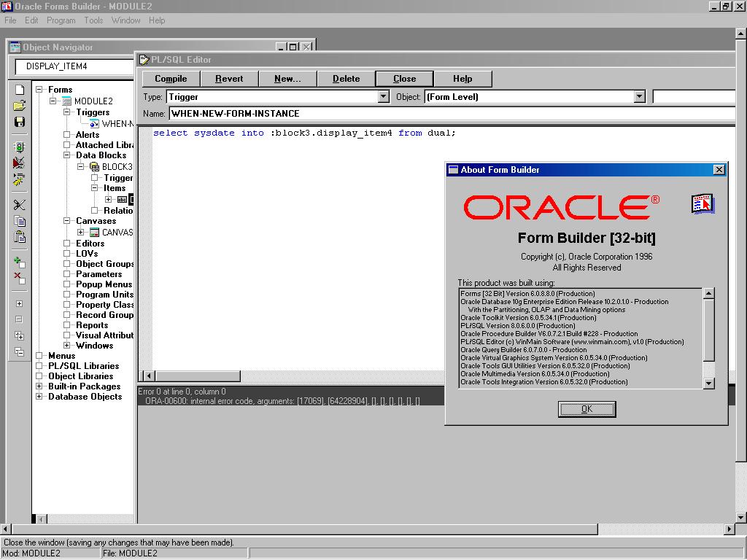
Task: Collapse the MODULE2 node
Action: (53, 101)
